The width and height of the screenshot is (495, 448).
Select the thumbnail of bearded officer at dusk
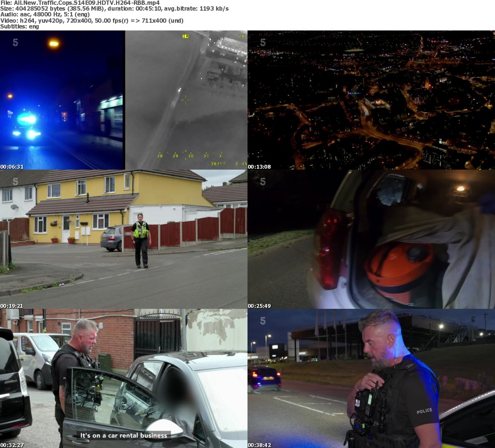371,378
